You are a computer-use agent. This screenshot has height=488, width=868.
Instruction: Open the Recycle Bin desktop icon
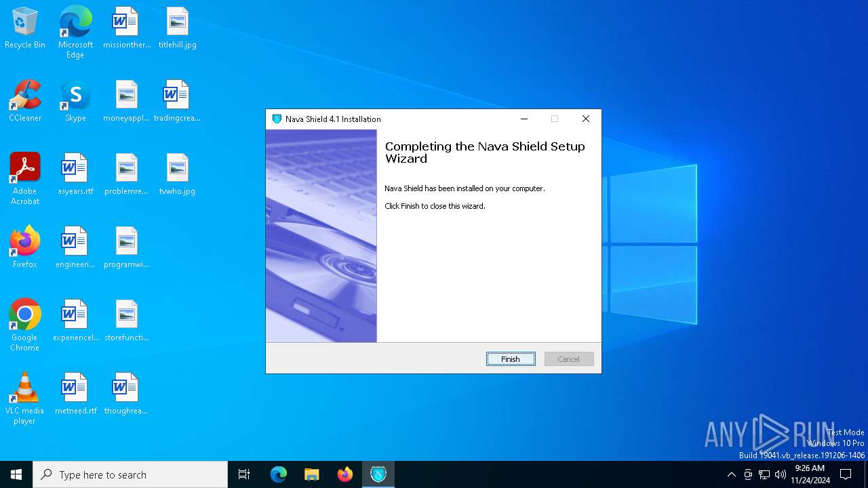(25, 28)
